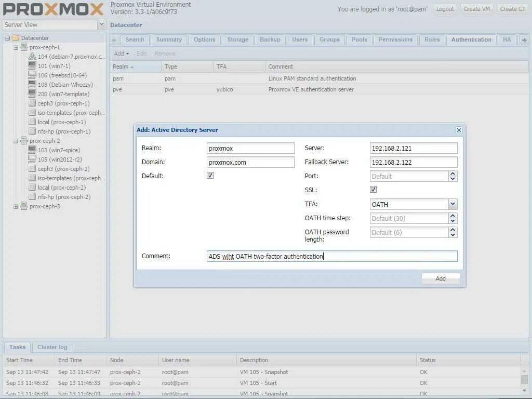Click the Comment input field
This screenshot has width=532, height=399.
coord(332,256)
